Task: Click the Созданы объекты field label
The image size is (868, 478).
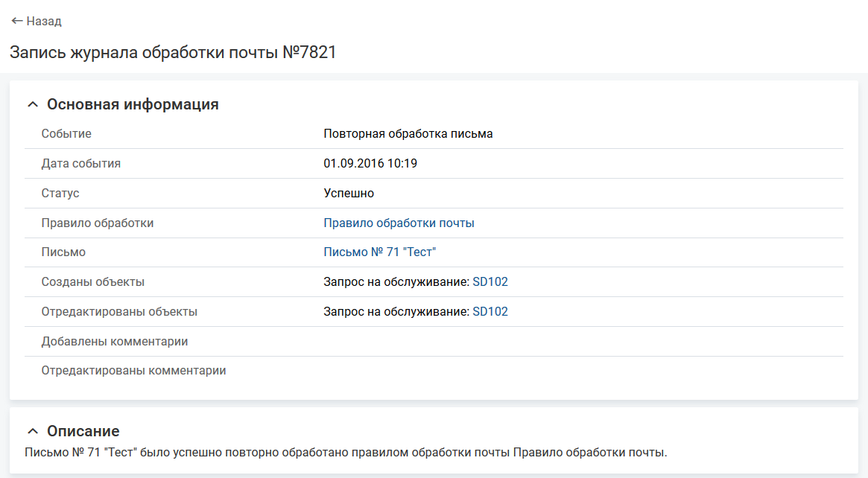Action: click(x=93, y=282)
